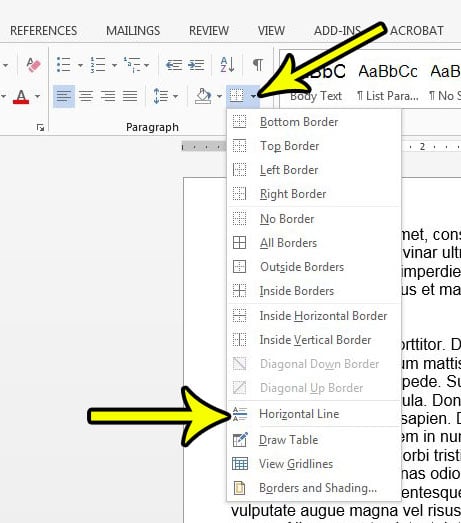Apply multilevel list formatting

click(x=132, y=65)
